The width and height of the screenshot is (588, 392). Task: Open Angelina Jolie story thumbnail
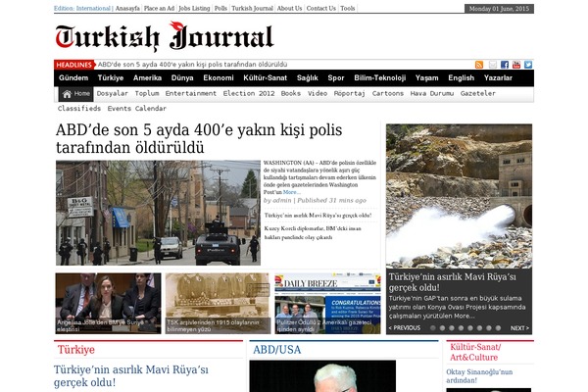pos(109,303)
